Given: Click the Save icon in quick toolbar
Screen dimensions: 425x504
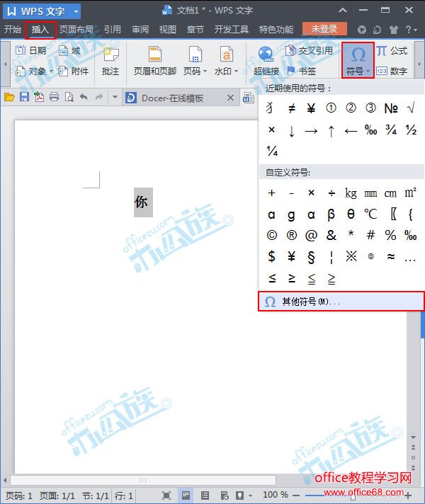Looking at the screenshot, I should pos(24,97).
